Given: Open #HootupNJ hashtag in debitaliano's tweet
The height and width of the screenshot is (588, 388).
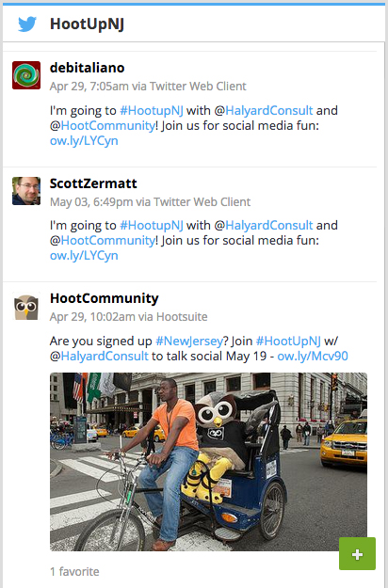Looking at the screenshot, I should (x=152, y=111).
